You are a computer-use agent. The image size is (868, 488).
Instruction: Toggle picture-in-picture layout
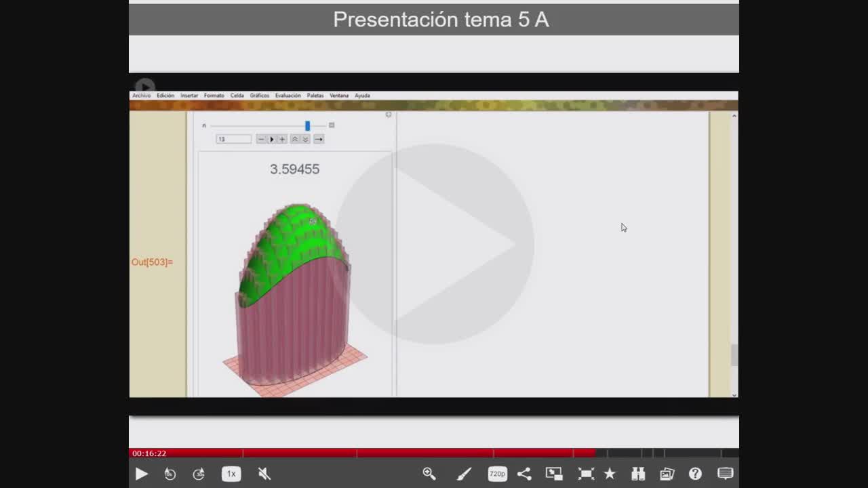[x=554, y=474]
